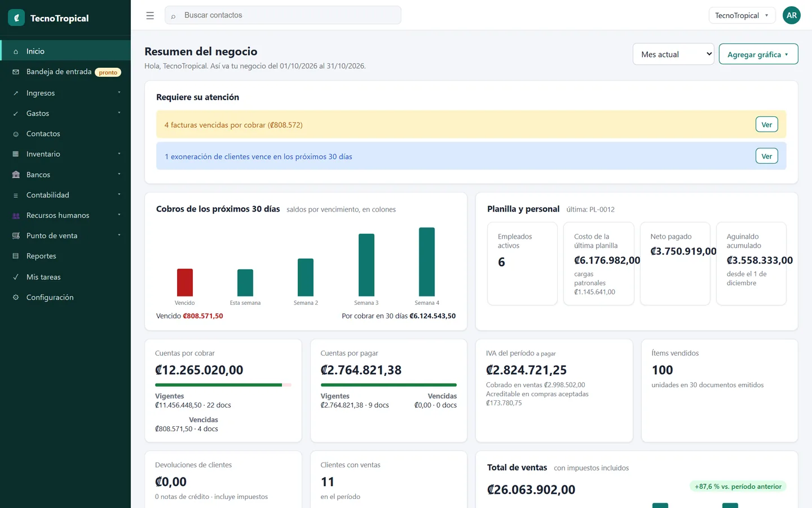812x508 pixels.
Task: Expand the Gastos submenu chevron
Action: click(119, 113)
